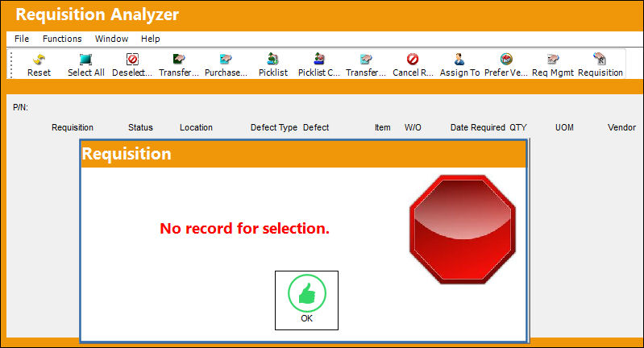The height and width of the screenshot is (348, 644).
Task: Click the Status column header
Action: [x=140, y=127]
